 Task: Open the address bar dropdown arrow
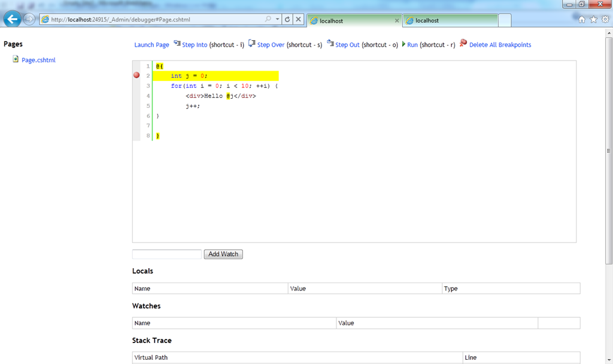(x=277, y=19)
